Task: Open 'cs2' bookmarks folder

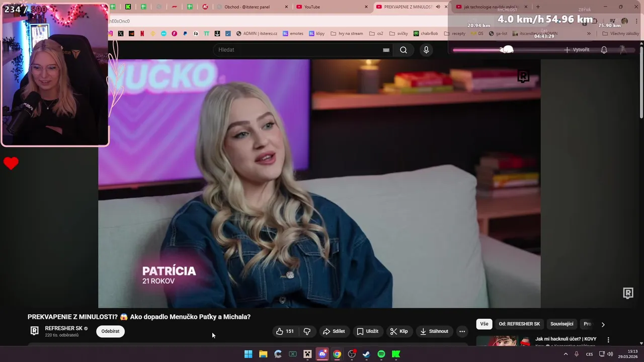Action: pyautogui.click(x=376, y=34)
